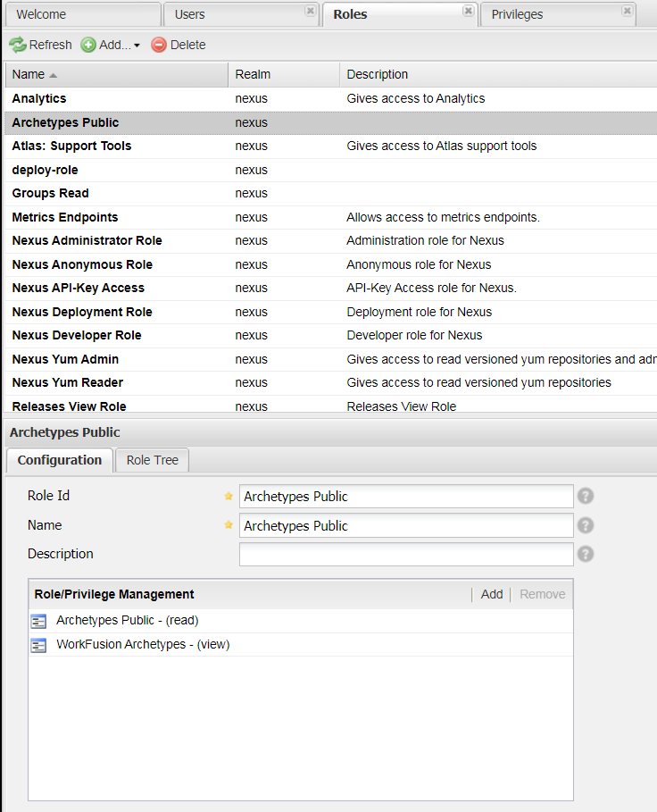Click the Role/Privilege Management panel title

[x=114, y=595]
